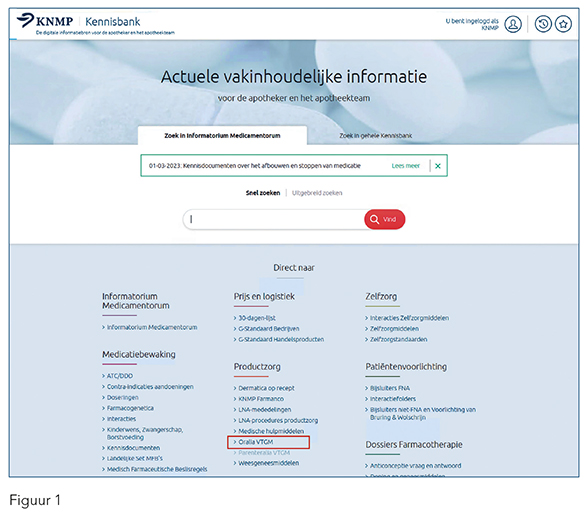The image size is (587, 515).
Task: Open the KNMP Farmanco link
Action: (261, 399)
